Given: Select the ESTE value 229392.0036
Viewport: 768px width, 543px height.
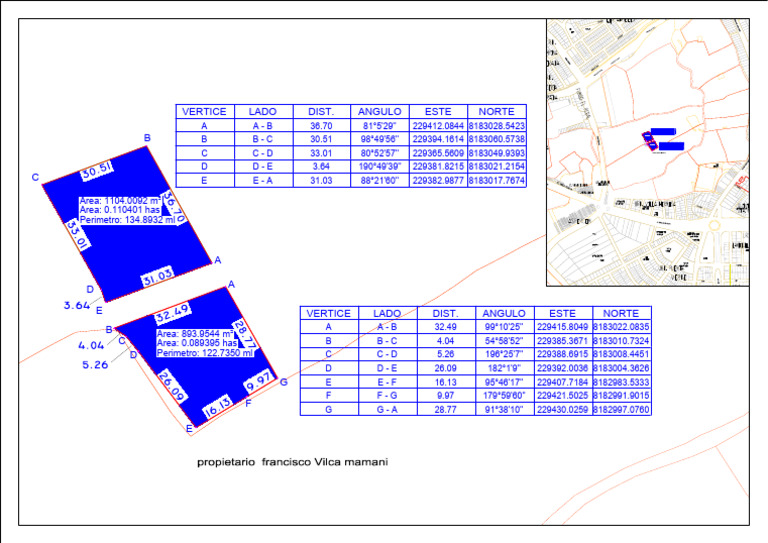Looking at the screenshot, I should (562, 368).
